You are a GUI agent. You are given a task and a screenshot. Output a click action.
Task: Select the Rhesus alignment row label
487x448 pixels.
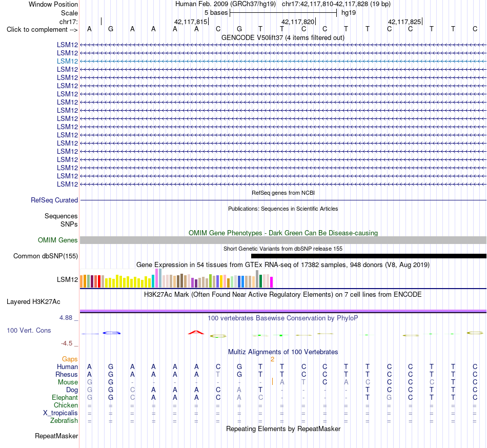click(67, 374)
